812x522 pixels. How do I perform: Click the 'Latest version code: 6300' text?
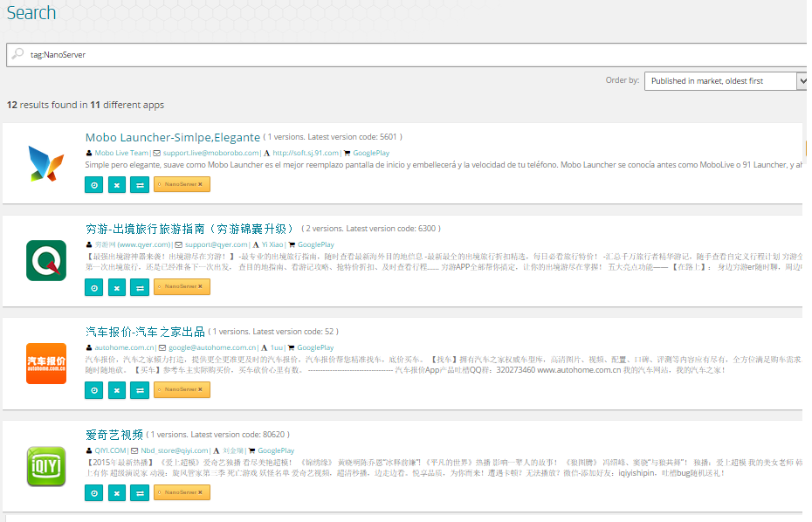click(x=390, y=229)
